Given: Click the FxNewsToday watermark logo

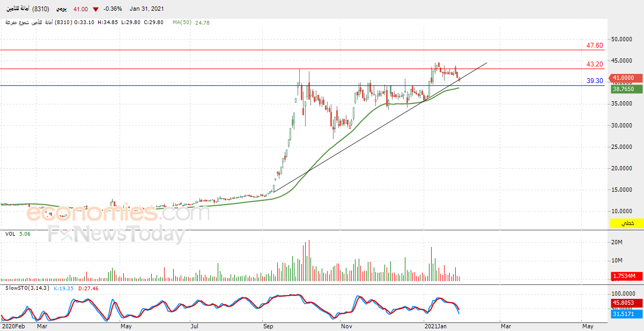Looking at the screenshot, I should click(x=116, y=235).
